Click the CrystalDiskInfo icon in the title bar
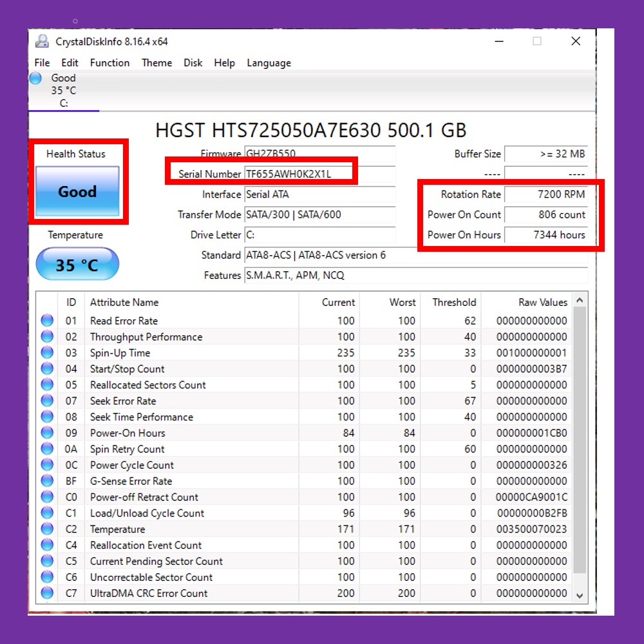The image size is (644, 644). 42,41
